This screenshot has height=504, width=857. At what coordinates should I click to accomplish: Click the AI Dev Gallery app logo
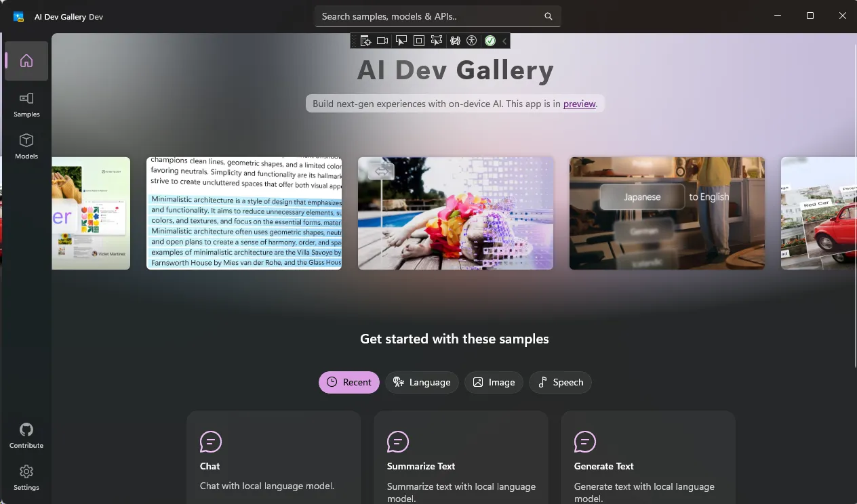pyautogui.click(x=19, y=16)
